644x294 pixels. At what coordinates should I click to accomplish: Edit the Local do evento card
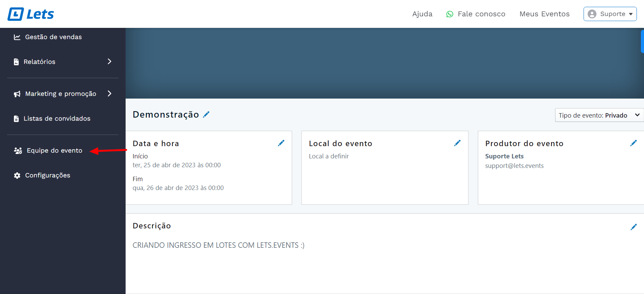click(457, 143)
